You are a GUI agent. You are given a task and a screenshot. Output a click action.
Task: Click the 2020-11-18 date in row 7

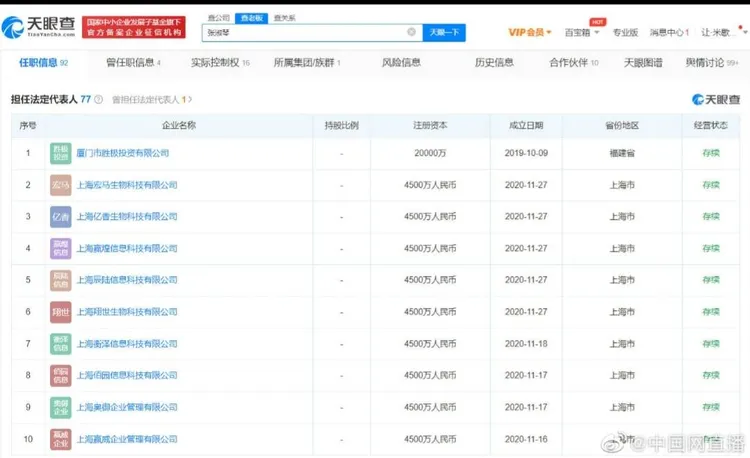tap(526, 344)
